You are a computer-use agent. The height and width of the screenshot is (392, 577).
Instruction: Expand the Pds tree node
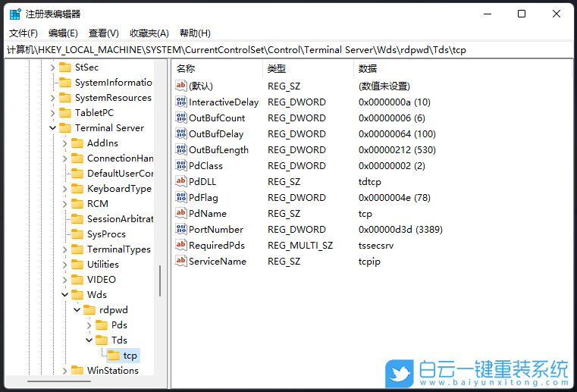pyautogui.click(x=89, y=325)
